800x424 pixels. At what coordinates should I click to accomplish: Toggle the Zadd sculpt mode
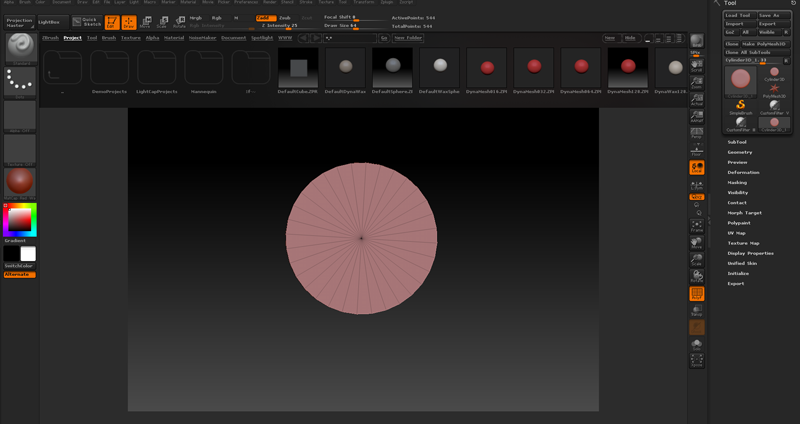pyautogui.click(x=265, y=17)
